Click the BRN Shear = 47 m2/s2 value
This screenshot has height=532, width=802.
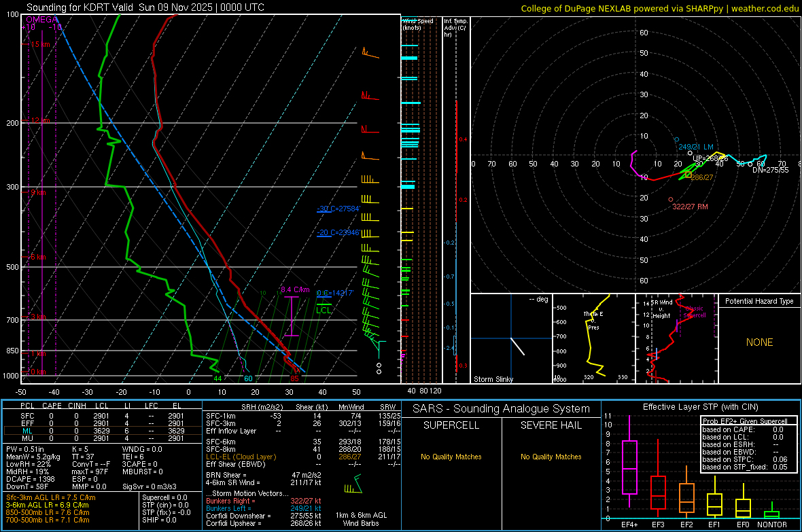point(264,475)
